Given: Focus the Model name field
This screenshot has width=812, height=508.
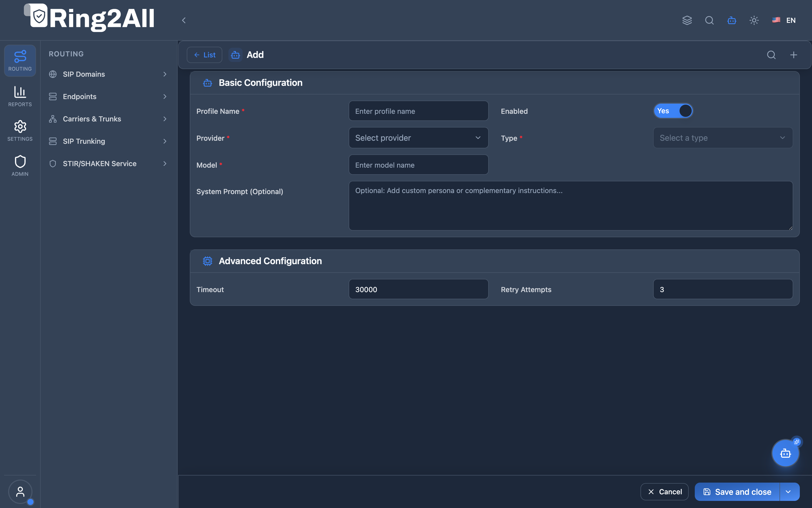Looking at the screenshot, I should 418,165.
